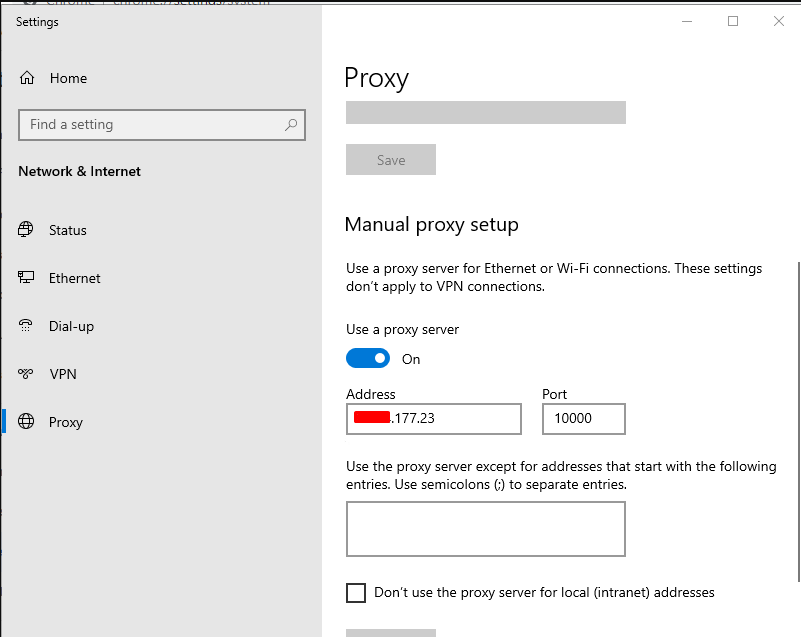Click the proxy exceptions text box

coord(486,529)
